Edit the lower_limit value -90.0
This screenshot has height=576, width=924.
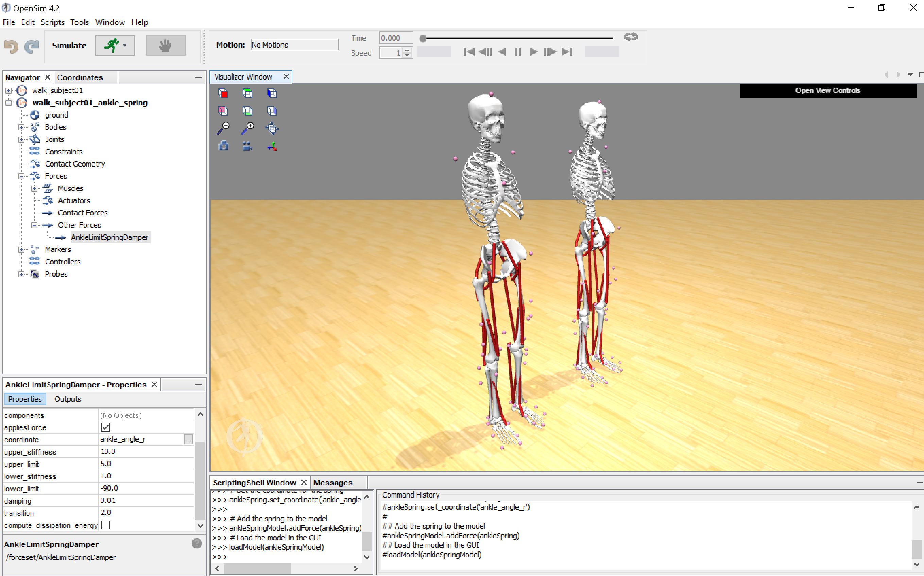click(146, 488)
